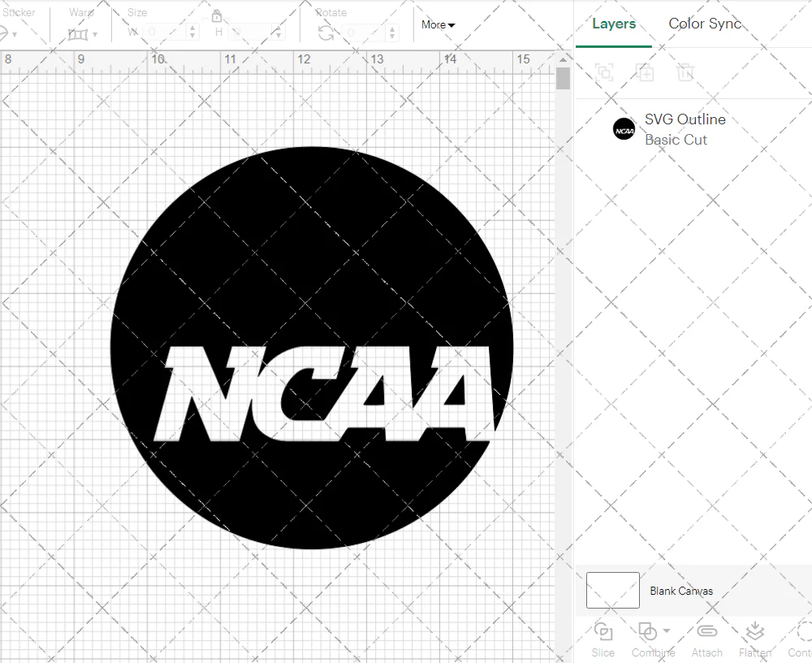Increase width using the W stepper arrow

pyautogui.click(x=192, y=28)
